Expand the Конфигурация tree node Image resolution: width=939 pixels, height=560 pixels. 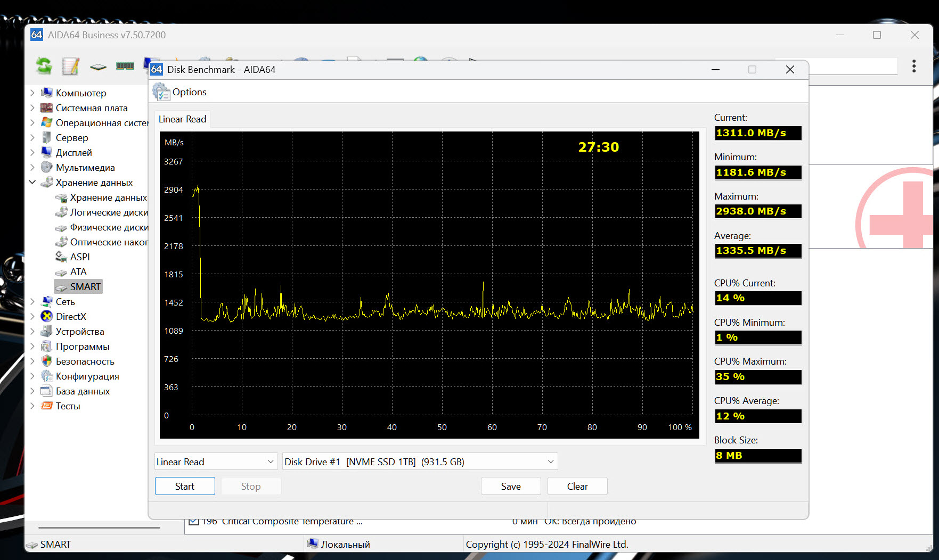32,376
